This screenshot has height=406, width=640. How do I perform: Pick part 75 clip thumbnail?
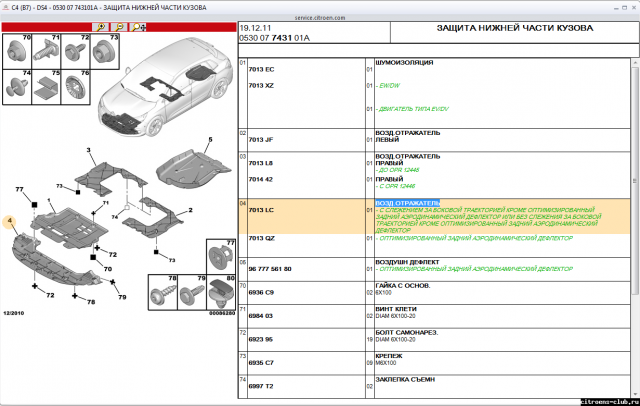[47, 87]
